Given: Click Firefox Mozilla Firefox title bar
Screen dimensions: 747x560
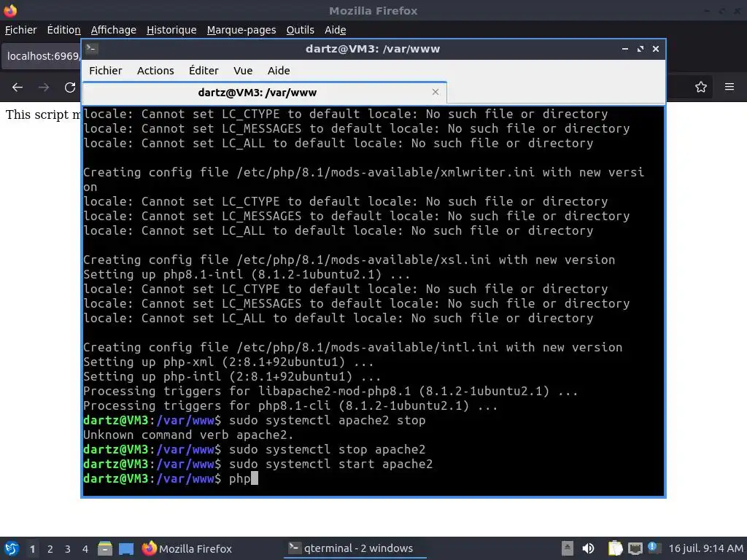Looking at the screenshot, I should coord(373,10).
